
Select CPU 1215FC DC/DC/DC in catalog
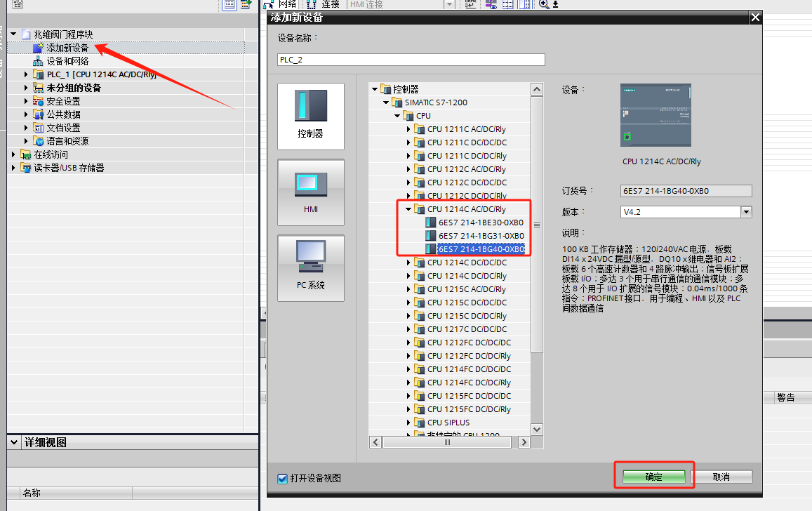470,396
